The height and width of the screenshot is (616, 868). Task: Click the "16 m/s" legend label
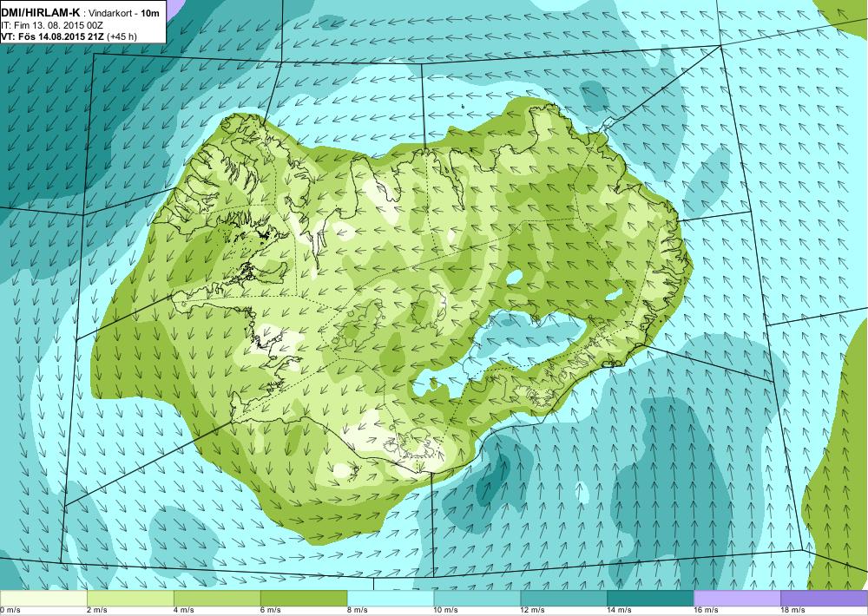707,611
